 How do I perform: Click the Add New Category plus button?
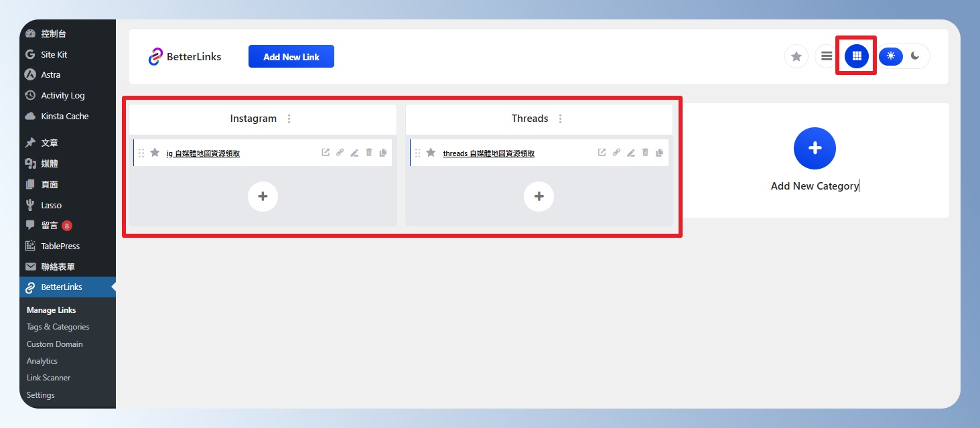(x=815, y=148)
